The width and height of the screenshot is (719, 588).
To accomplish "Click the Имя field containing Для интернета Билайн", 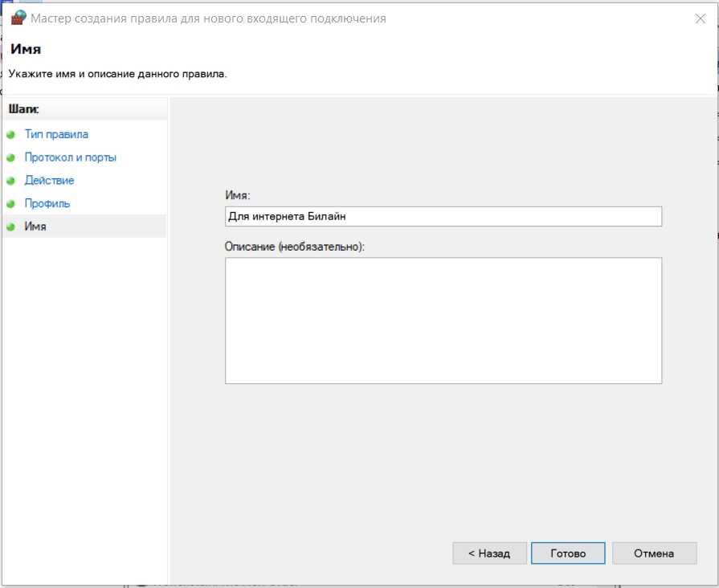I will coord(443,217).
